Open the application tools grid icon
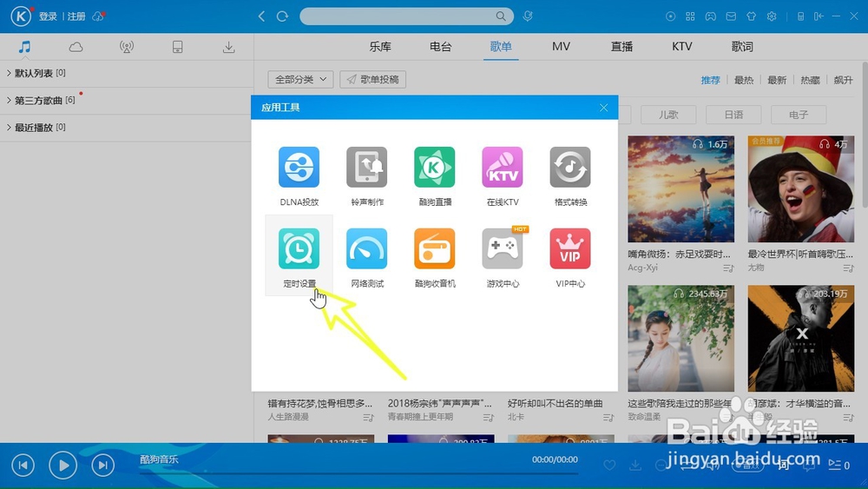This screenshot has width=868, height=489. [690, 17]
